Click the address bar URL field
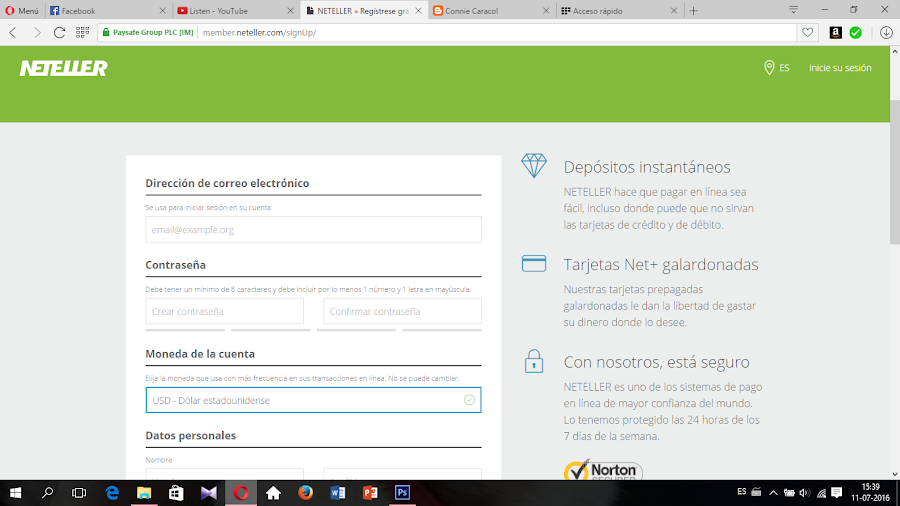The width and height of the screenshot is (900, 506). point(497,33)
